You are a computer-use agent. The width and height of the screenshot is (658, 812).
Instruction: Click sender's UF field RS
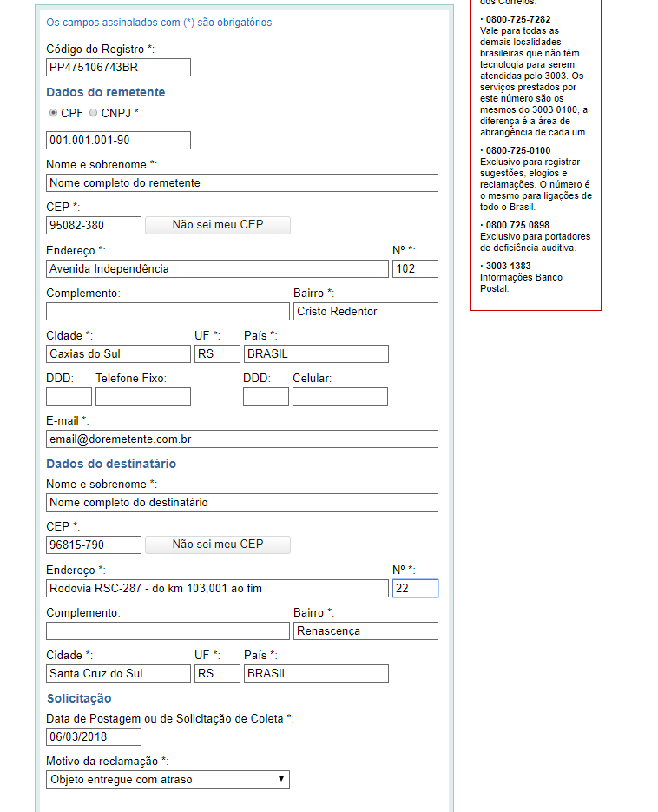[217, 353]
